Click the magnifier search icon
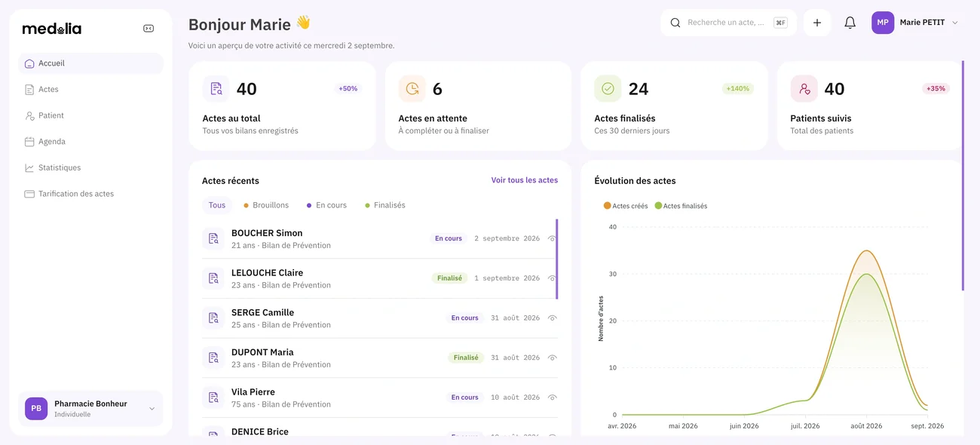Viewport: 980px width, 445px height. tap(675, 23)
